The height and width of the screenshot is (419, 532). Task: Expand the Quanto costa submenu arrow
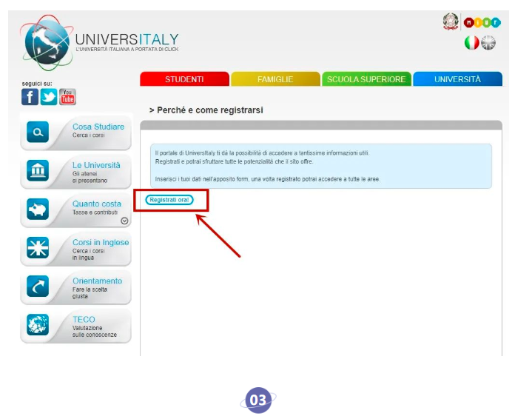click(124, 221)
